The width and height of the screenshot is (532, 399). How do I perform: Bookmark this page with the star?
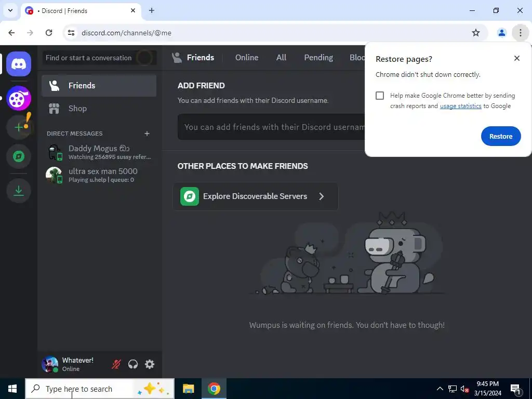[476, 33]
